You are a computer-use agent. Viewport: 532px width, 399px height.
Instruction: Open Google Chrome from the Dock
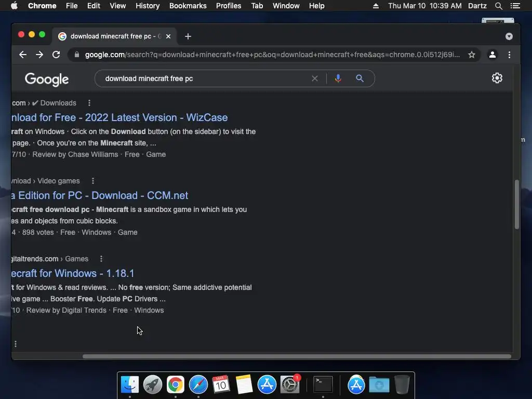click(176, 385)
